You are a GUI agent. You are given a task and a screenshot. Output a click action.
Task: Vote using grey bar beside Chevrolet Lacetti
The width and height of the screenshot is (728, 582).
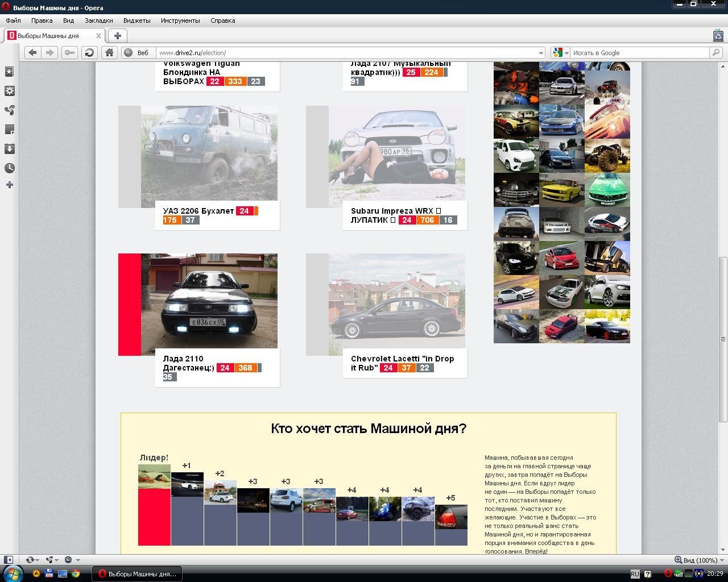(x=317, y=305)
